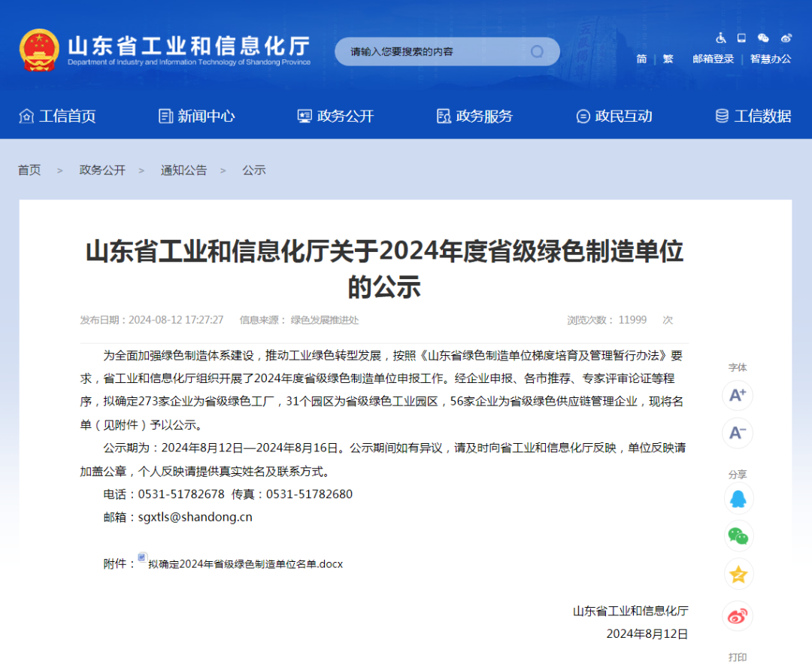Share article via QQ penguin icon
The height and width of the screenshot is (665, 812).
738,498
